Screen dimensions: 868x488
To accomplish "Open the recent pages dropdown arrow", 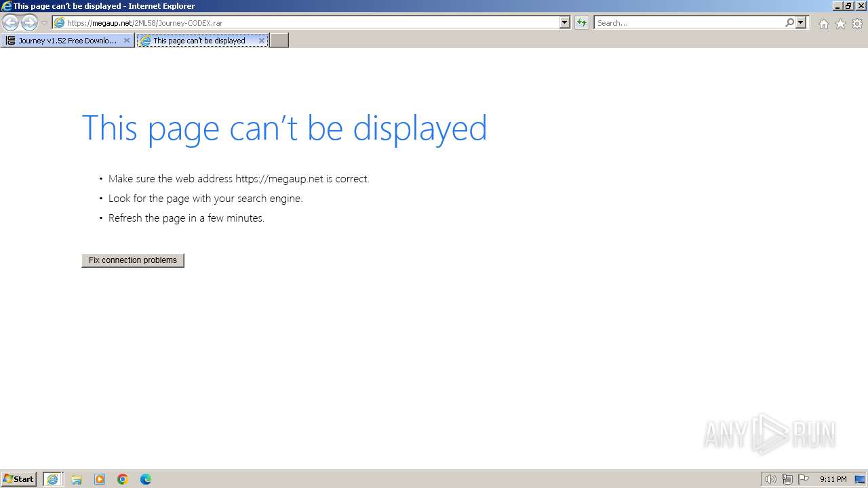I will [x=44, y=23].
